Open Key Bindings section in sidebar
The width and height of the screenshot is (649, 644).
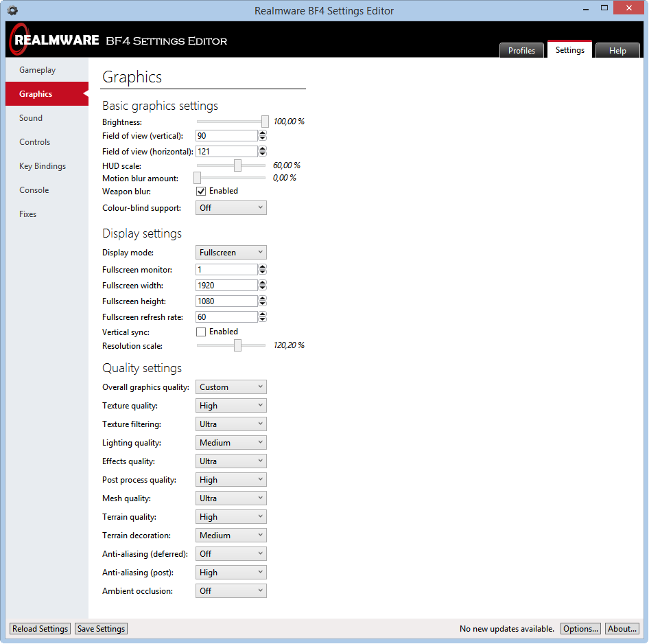(x=47, y=165)
